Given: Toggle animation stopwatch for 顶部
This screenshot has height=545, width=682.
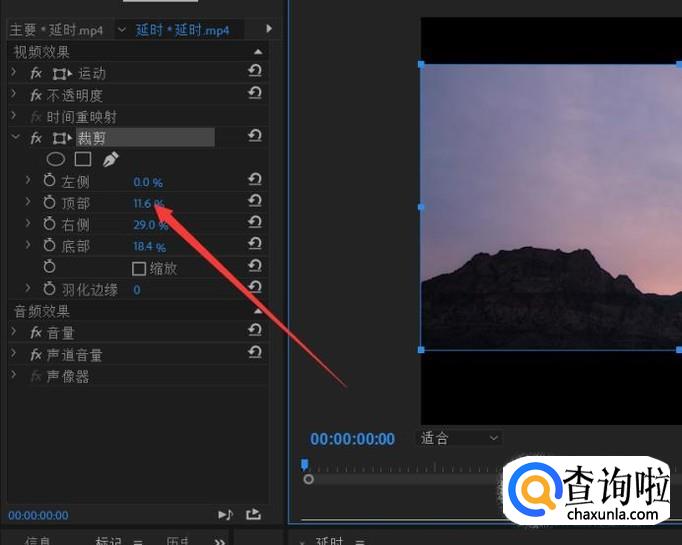Looking at the screenshot, I should coord(50,202).
